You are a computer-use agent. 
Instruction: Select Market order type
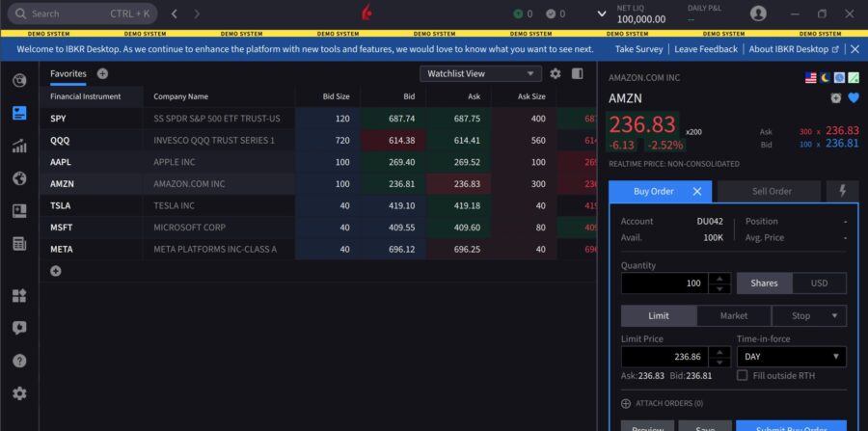(x=734, y=316)
